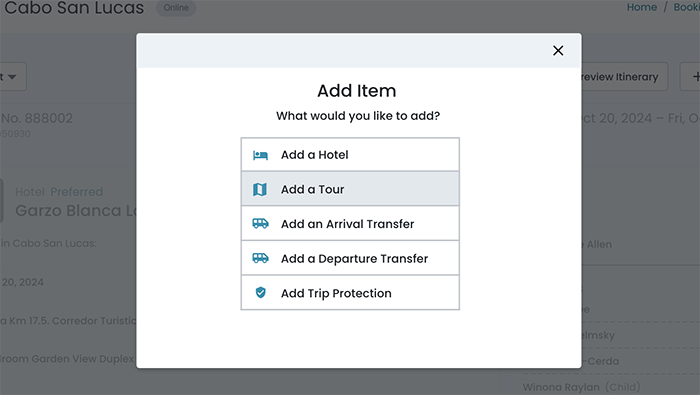Expand the dropdown arrow at top left
The height and width of the screenshot is (395, 700).
pyautogui.click(x=12, y=77)
